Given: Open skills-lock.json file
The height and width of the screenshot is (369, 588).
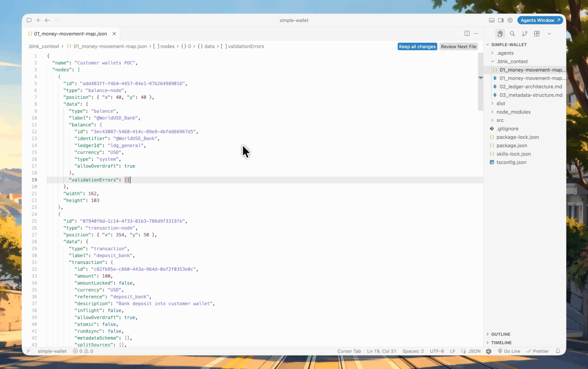Looking at the screenshot, I should pyautogui.click(x=525, y=154).
